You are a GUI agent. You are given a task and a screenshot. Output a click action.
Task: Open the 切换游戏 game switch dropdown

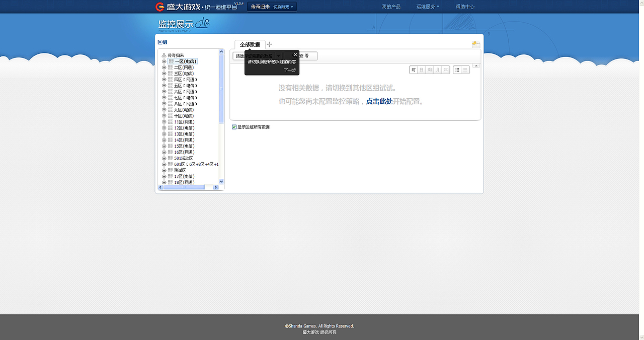284,7
